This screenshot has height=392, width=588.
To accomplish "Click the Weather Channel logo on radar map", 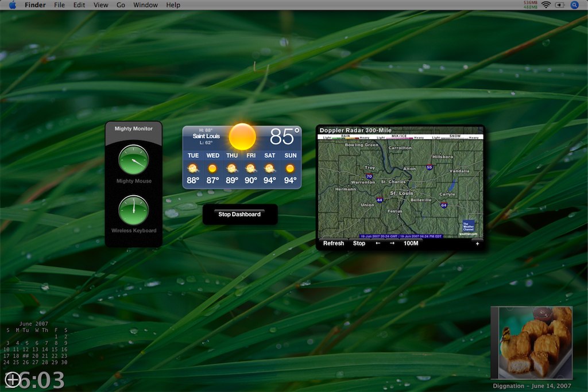I will point(469,226).
